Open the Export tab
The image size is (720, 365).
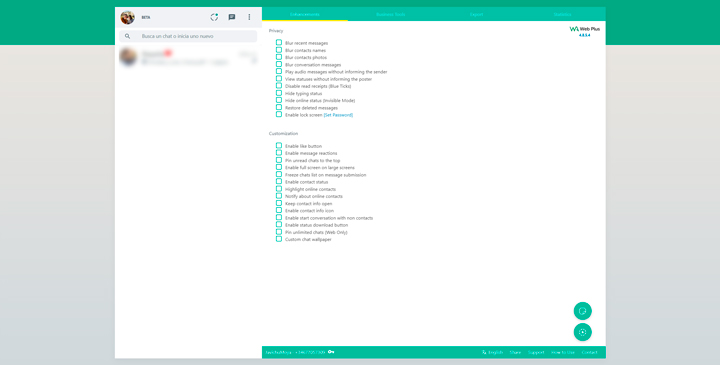point(477,14)
